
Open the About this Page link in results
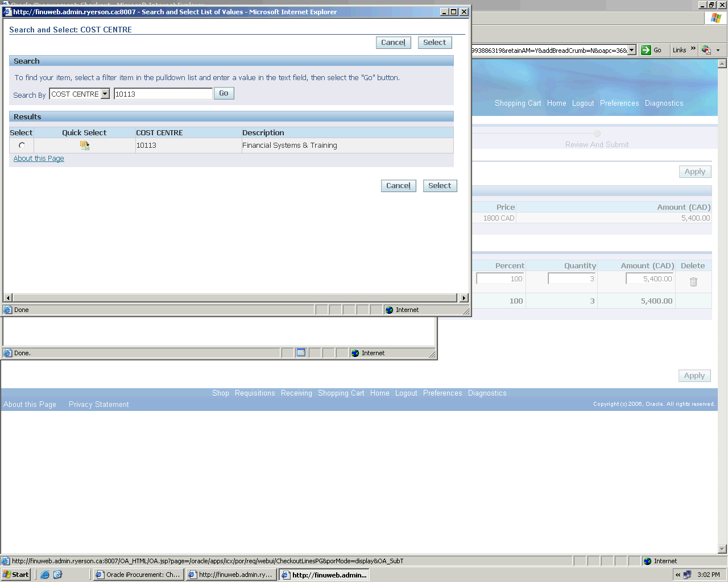39,159
